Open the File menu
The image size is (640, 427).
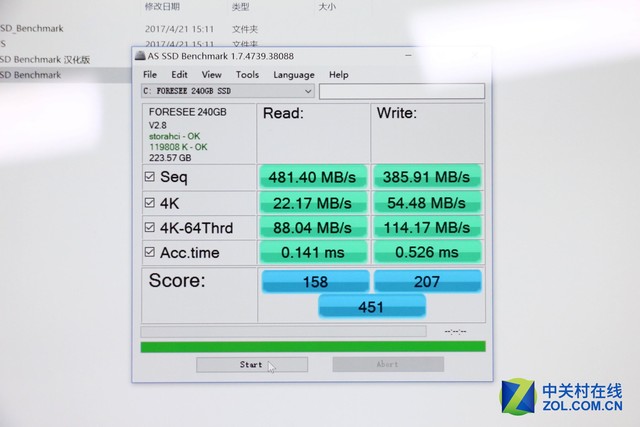click(150, 75)
